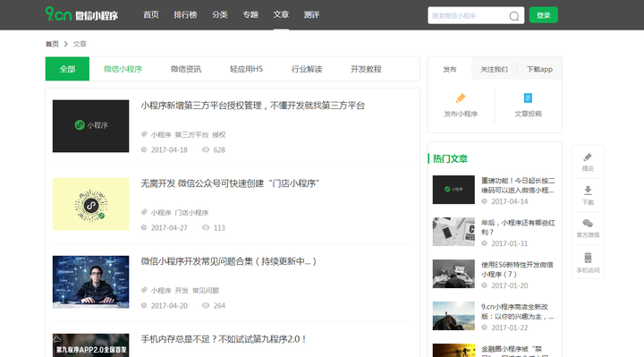
Task: Select the 下载app tab
Action: pos(539,69)
